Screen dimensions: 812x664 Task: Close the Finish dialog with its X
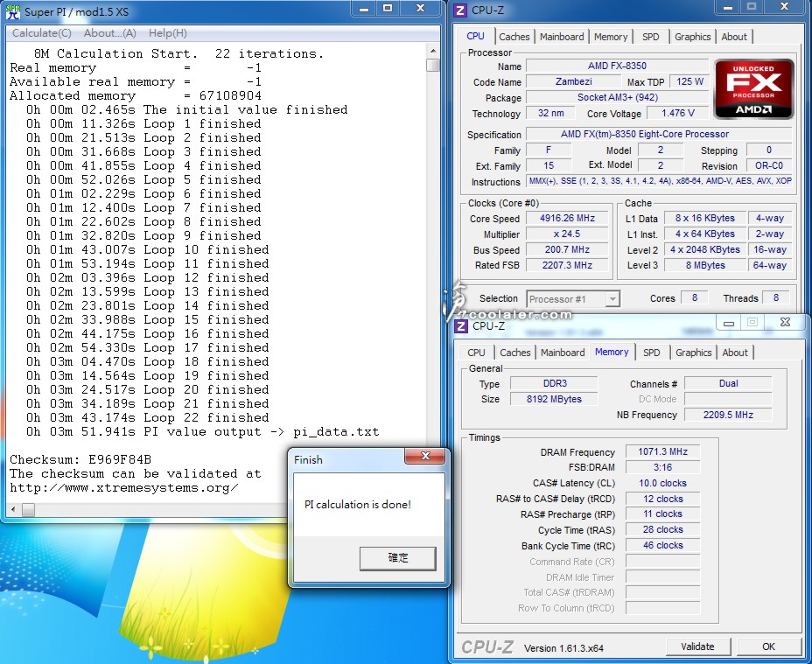coord(425,456)
